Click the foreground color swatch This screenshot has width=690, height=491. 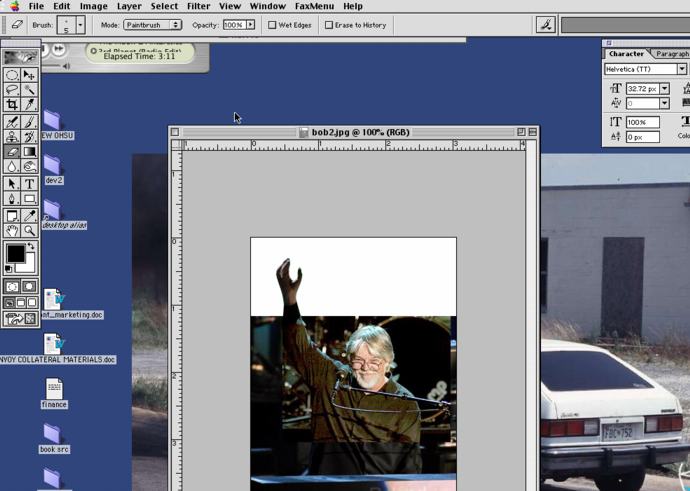(x=16, y=254)
